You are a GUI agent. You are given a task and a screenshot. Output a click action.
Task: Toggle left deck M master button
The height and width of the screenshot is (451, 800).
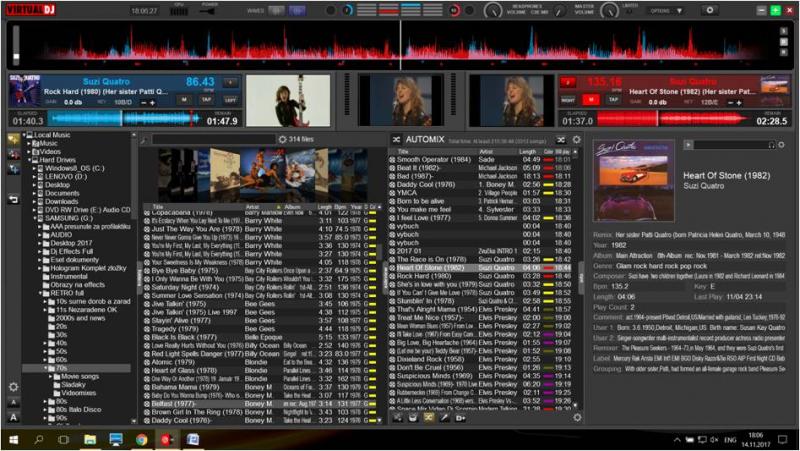[x=184, y=99]
